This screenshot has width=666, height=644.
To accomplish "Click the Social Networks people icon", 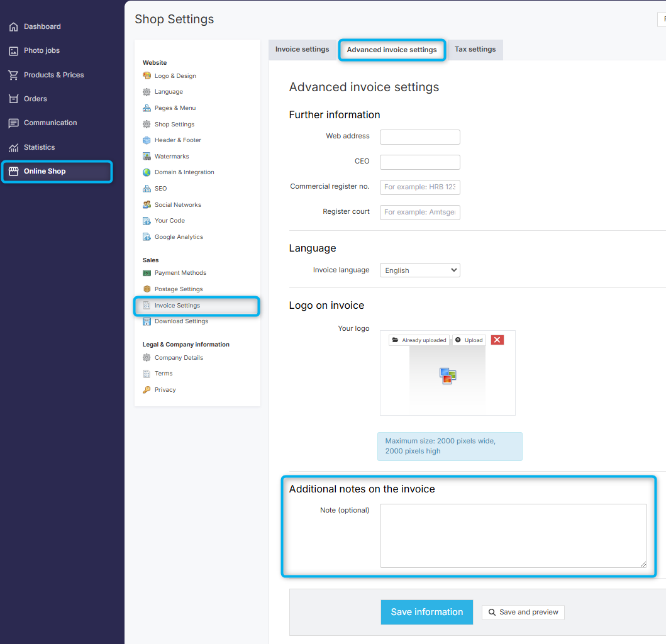I will point(147,204).
